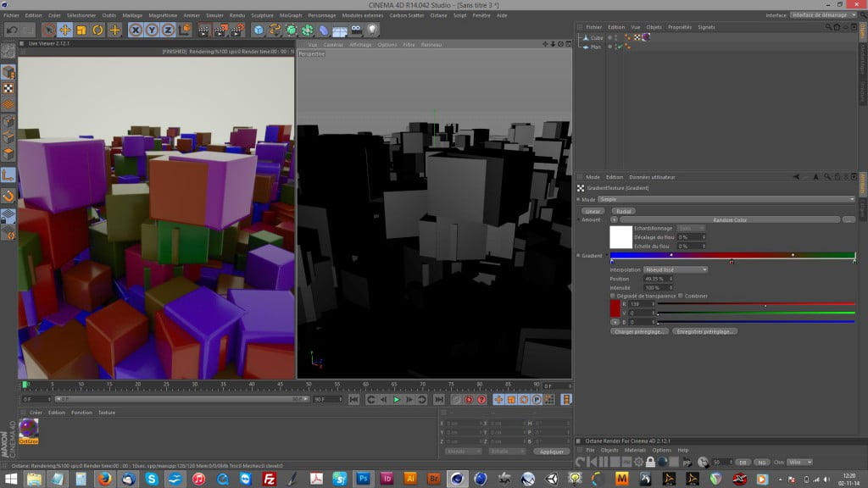Click the dark red color swatch
This screenshot has width=868, height=488.
click(x=615, y=309)
